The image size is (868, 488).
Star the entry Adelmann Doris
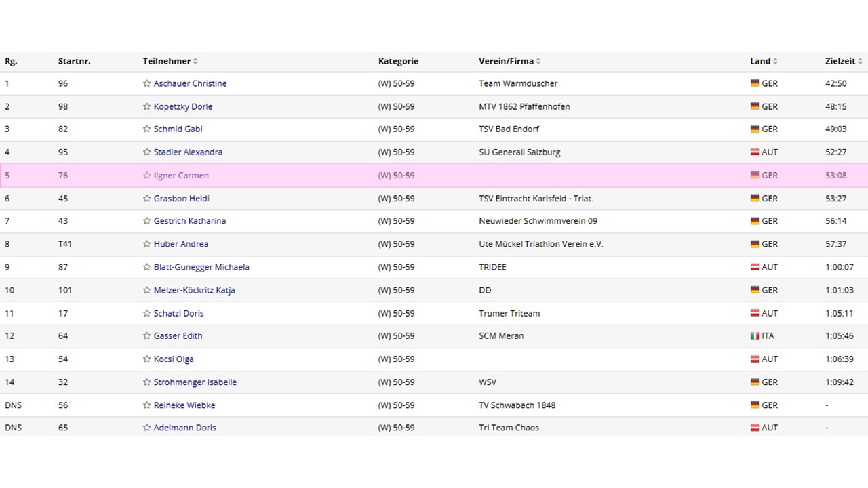click(146, 428)
